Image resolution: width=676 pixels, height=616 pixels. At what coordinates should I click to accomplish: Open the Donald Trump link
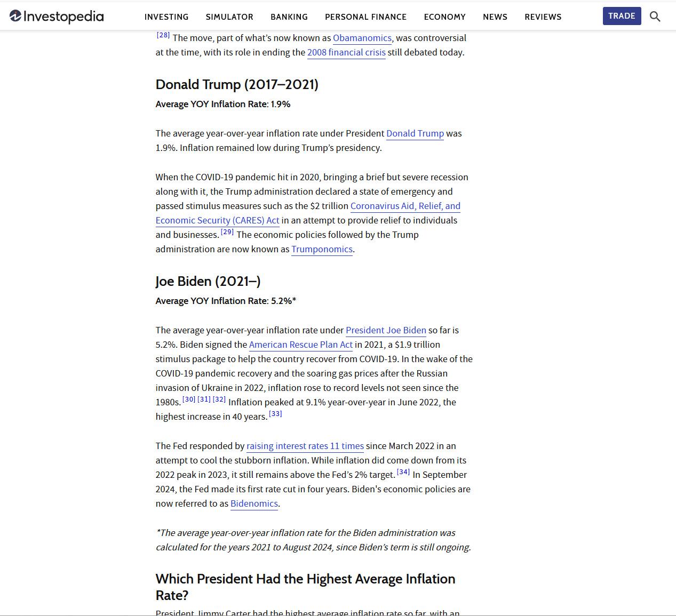pyautogui.click(x=415, y=134)
